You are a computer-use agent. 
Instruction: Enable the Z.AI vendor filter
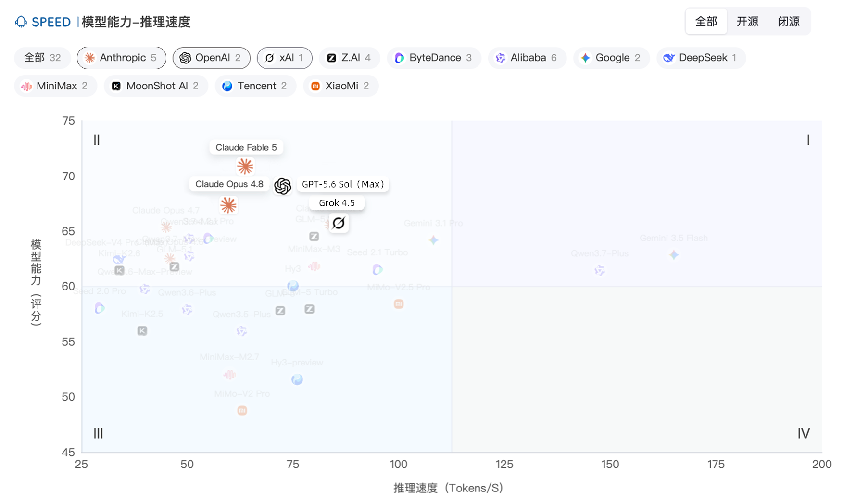349,58
